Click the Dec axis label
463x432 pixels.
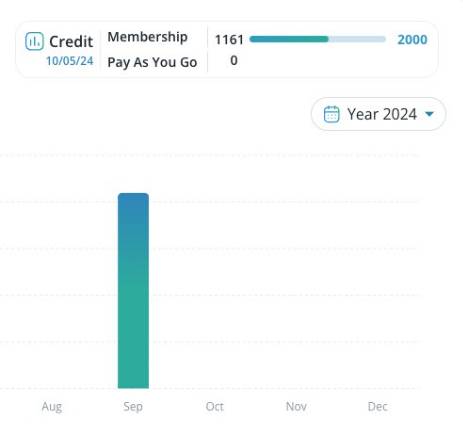pyautogui.click(x=378, y=406)
